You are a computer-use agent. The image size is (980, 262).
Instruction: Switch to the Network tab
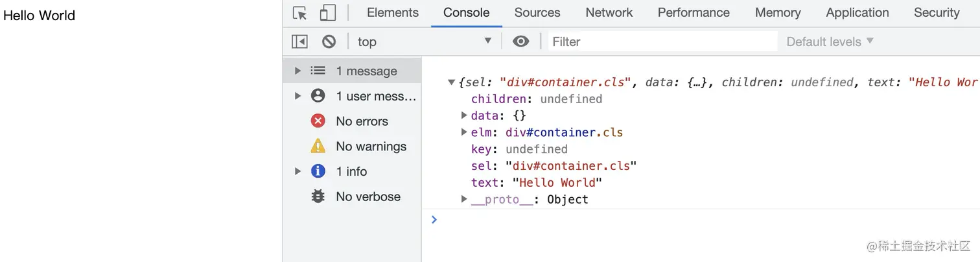tap(609, 13)
